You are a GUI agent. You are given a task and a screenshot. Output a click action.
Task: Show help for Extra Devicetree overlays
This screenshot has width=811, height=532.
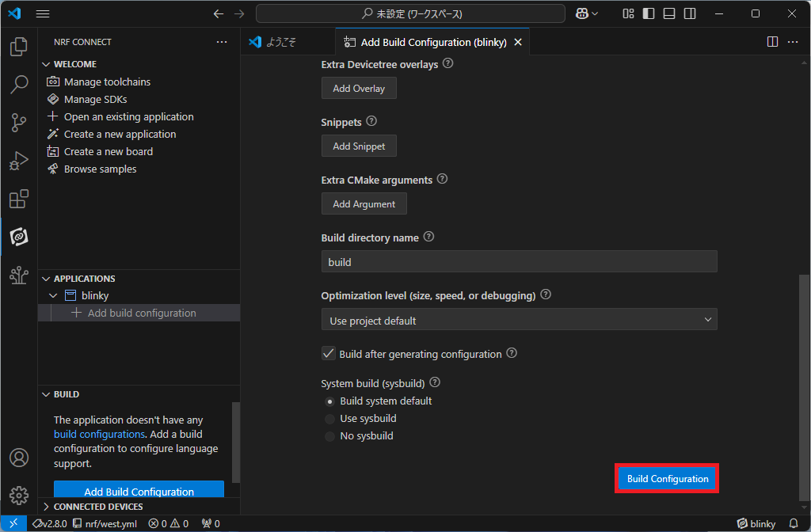click(x=448, y=63)
